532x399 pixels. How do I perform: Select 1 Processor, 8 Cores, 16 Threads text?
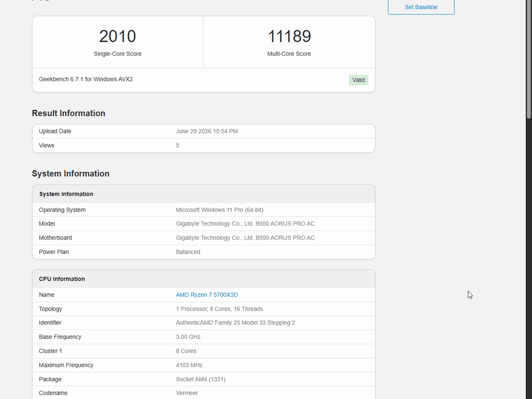[219, 309]
